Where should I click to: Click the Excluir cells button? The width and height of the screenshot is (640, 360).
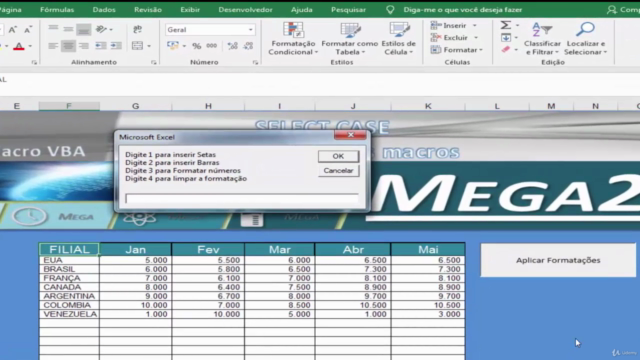point(449,38)
